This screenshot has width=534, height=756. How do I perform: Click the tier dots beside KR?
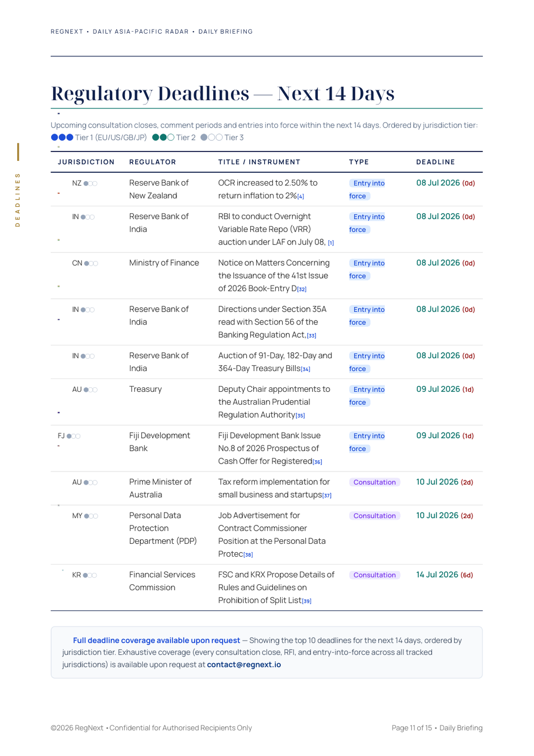point(90,575)
